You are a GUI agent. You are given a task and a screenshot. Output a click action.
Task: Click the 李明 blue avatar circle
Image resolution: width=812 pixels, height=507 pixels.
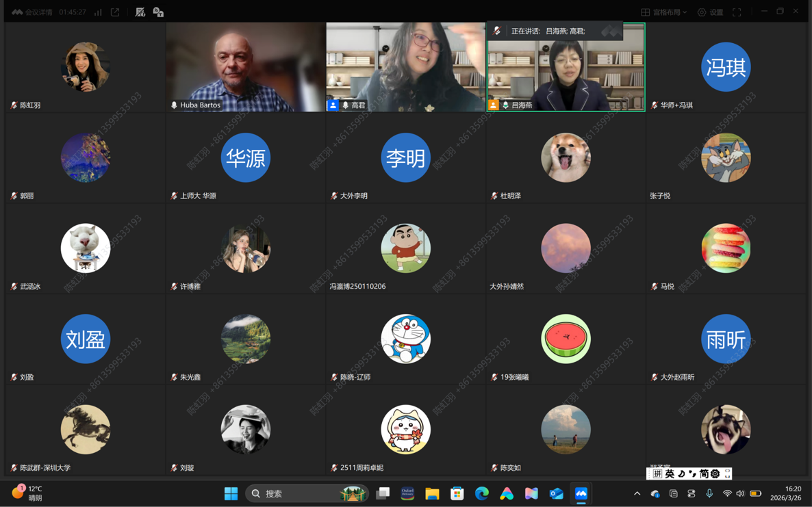(x=405, y=158)
